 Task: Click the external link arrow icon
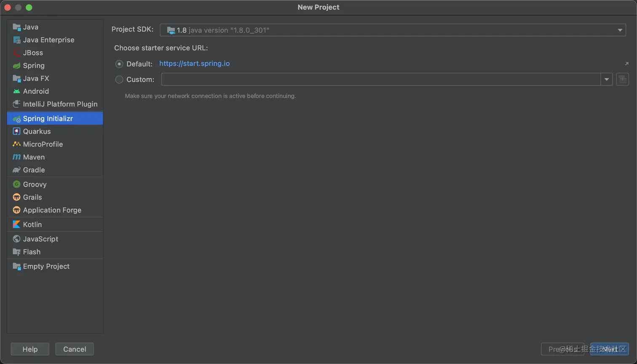point(626,64)
